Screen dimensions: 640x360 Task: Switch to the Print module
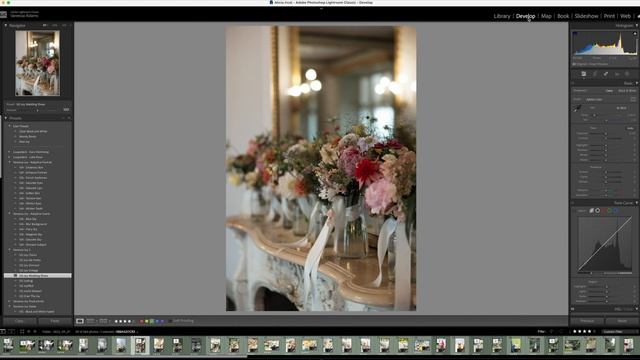609,16
